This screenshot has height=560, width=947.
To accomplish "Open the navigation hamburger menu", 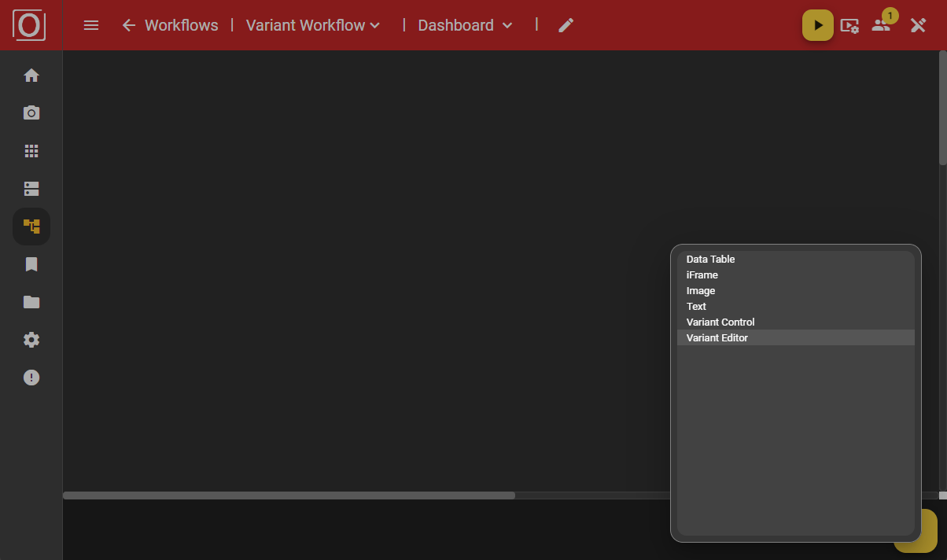I will tap(90, 25).
